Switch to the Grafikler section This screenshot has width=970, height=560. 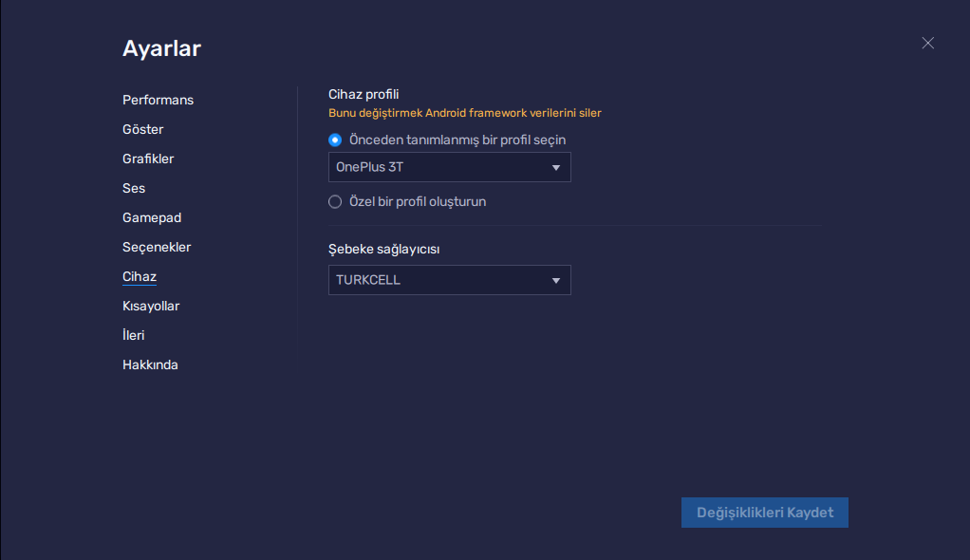[148, 159]
